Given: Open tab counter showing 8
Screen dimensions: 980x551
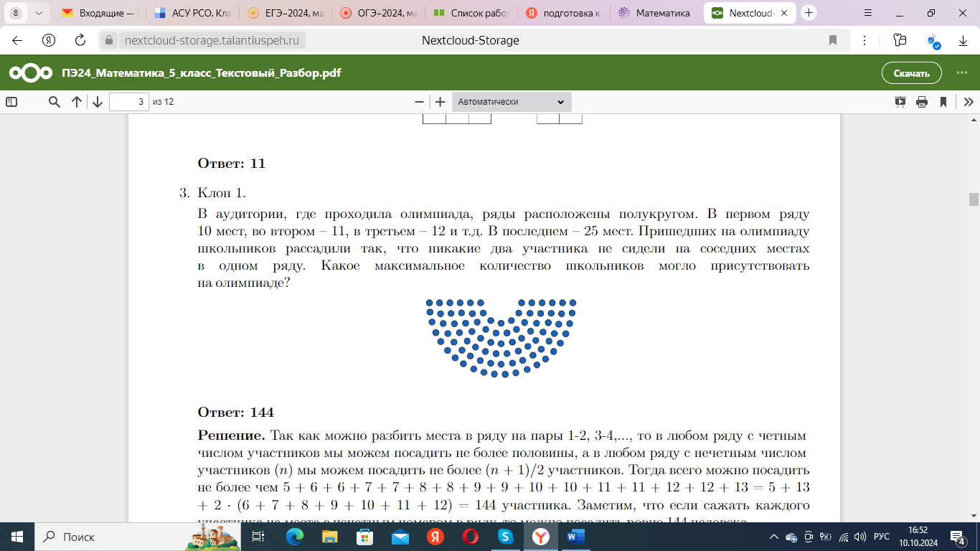Looking at the screenshot, I should click(16, 13).
